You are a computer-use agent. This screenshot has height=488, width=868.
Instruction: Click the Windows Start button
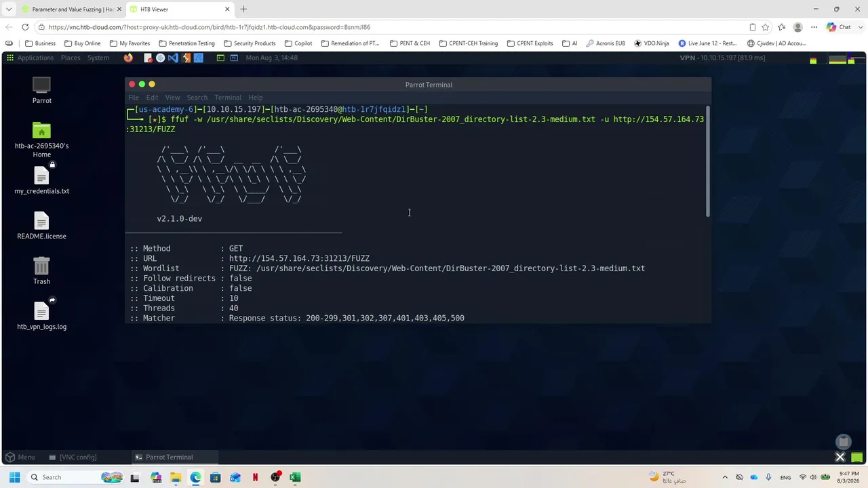point(14,477)
